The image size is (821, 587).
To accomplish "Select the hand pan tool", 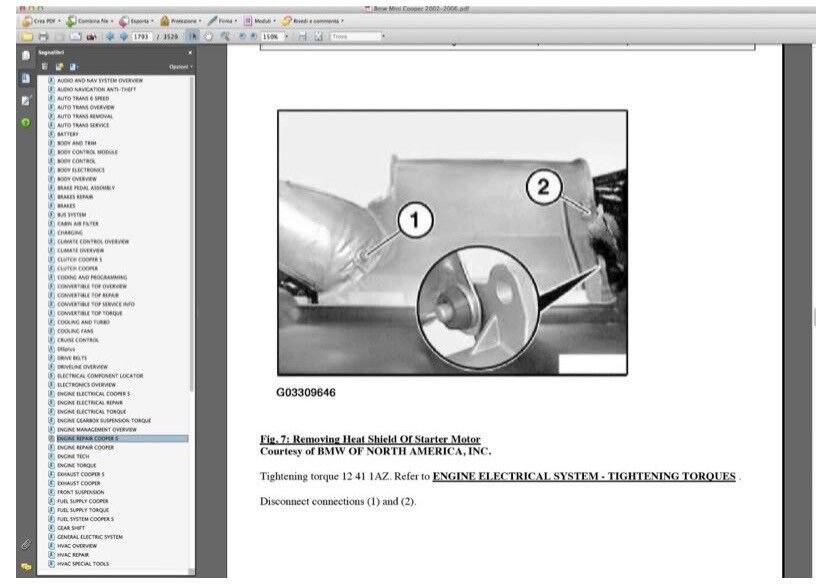I will [209, 36].
